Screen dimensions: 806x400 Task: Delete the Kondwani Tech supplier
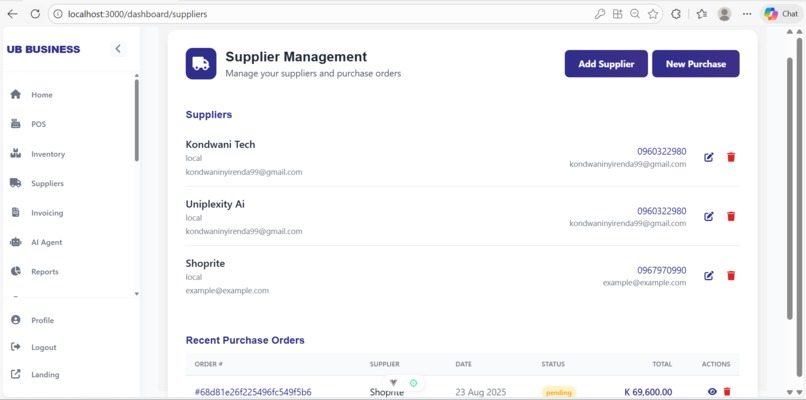click(x=731, y=157)
